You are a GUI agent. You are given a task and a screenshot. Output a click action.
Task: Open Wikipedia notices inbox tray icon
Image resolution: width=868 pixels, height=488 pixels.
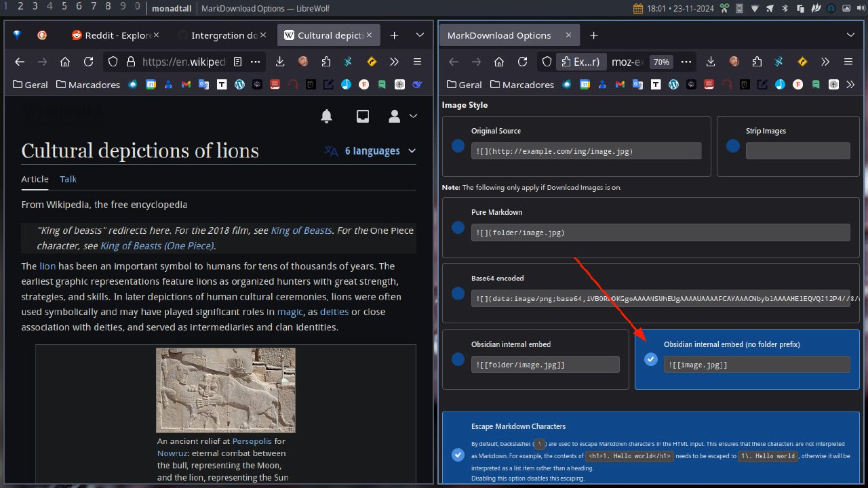coord(363,117)
